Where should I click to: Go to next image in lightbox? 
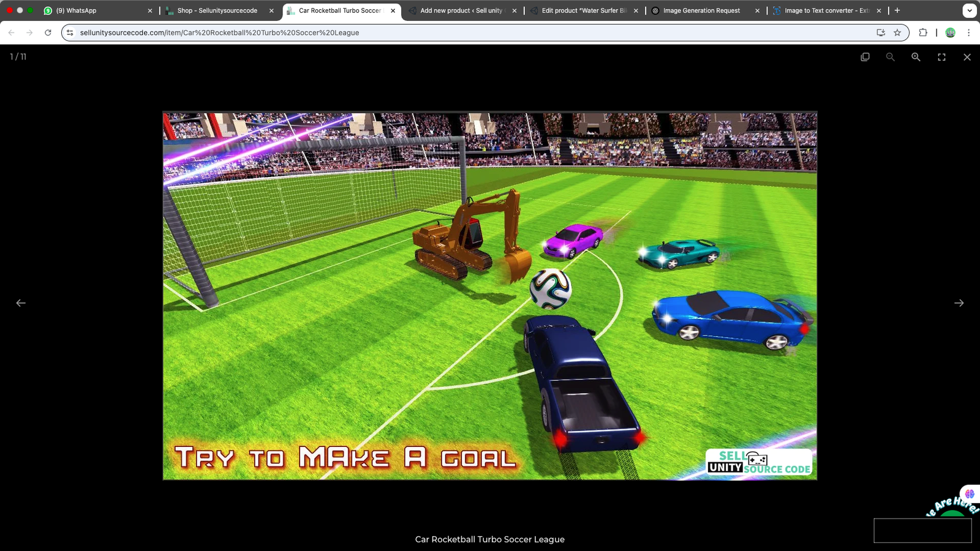[x=959, y=303]
